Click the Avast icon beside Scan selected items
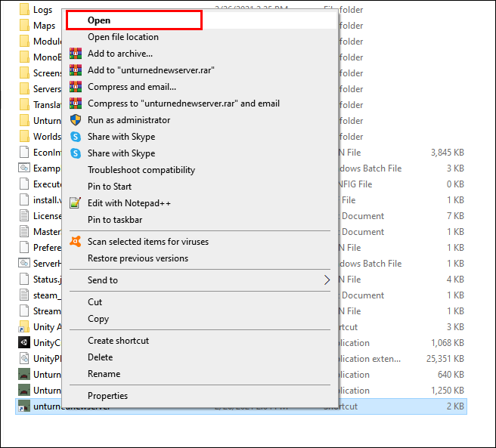This screenshot has width=496, height=448. pyautogui.click(x=75, y=242)
